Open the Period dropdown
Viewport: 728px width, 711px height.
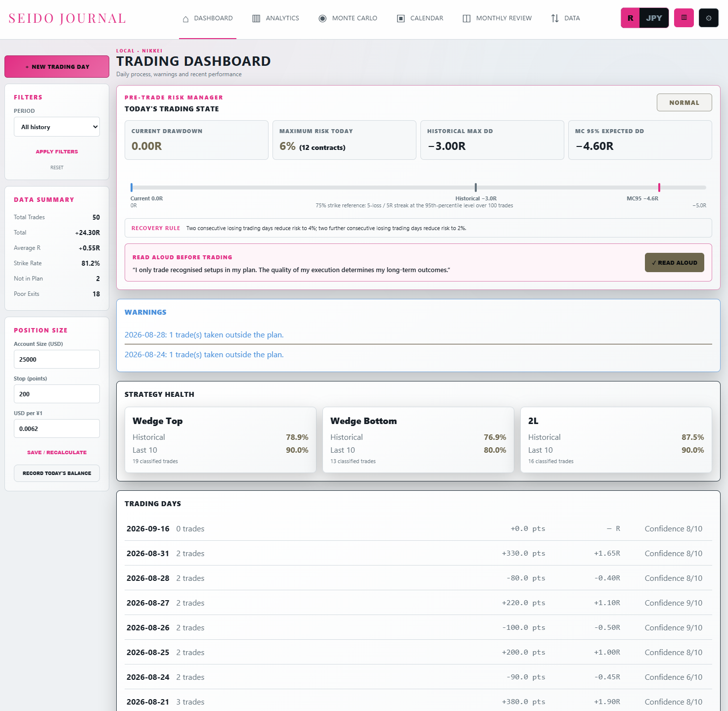pos(57,127)
